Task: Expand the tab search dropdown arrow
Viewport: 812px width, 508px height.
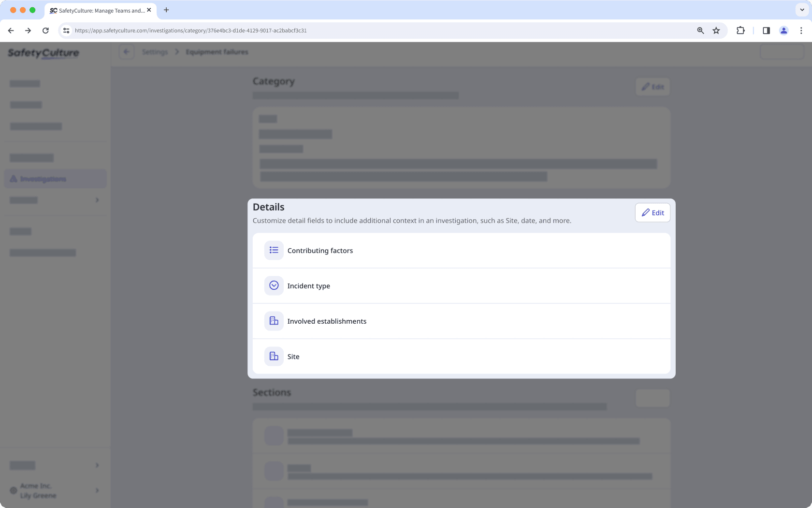Action: click(x=802, y=10)
